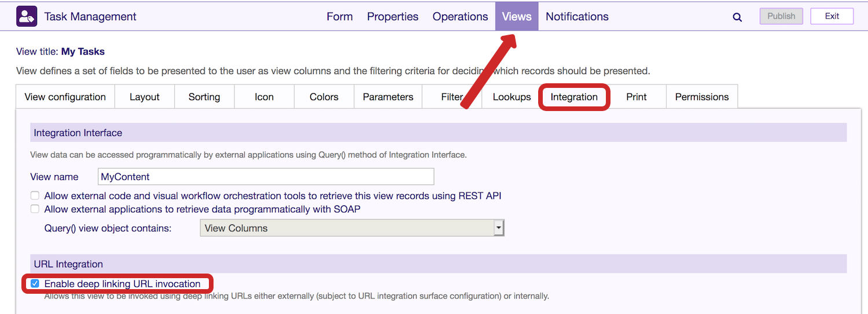The height and width of the screenshot is (314, 868).
Task: Select the Print tab
Action: pos(637,97)
